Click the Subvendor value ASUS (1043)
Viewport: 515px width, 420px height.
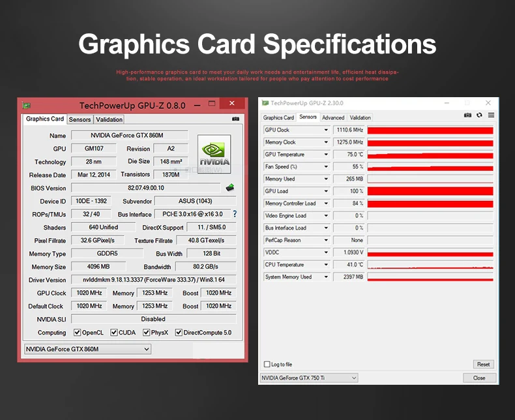tap(196, 201)
